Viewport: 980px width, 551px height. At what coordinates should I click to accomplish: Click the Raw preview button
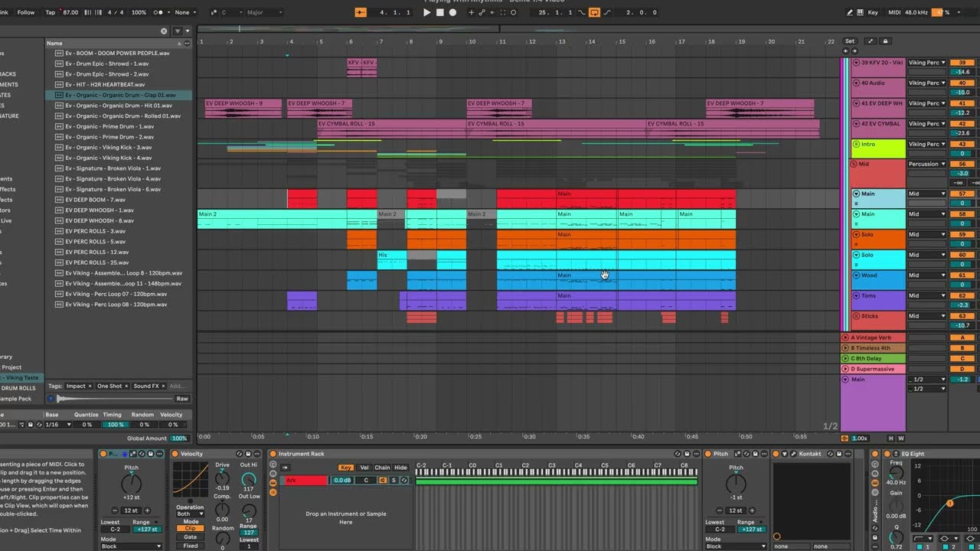point(182,399)
